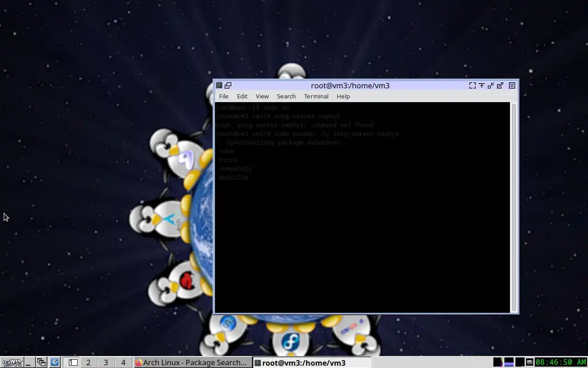Activate Arch Linux Package Search taskbar entry

(192, 362)
